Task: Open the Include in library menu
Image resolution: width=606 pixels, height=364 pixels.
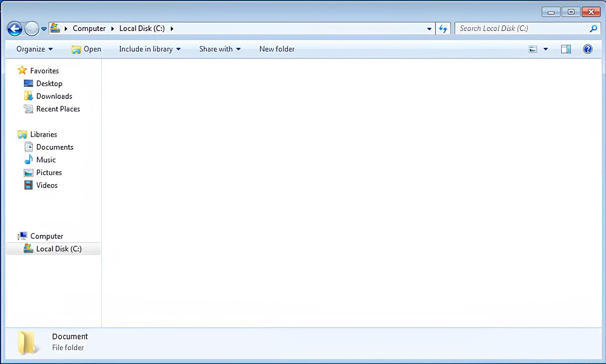Action: click(x=150, y=49)
